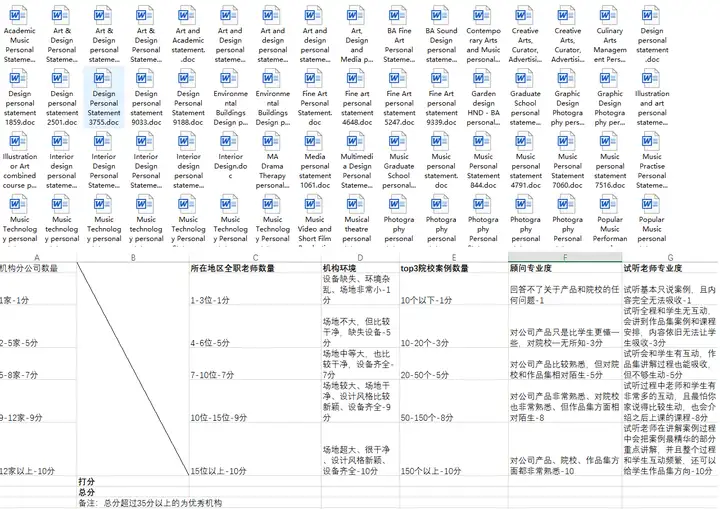Viewport: 720px width, 509px height.
Task: Select Music personal statement 7516.doc icon
Action: pyautogui.click(x=609, y=161)
